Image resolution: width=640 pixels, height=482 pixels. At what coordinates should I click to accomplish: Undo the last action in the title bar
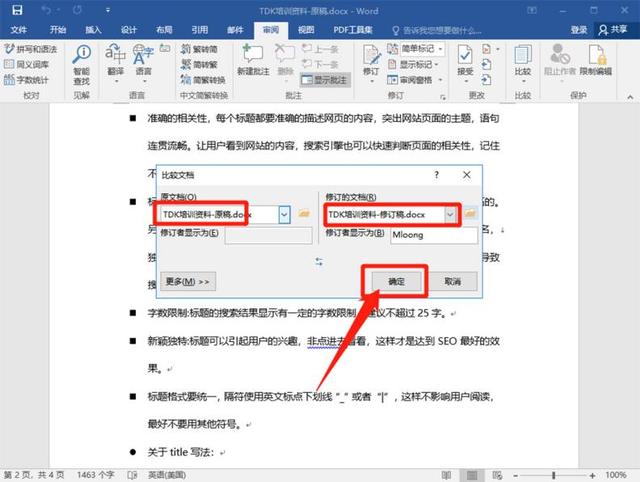click(x=46, y=10)
